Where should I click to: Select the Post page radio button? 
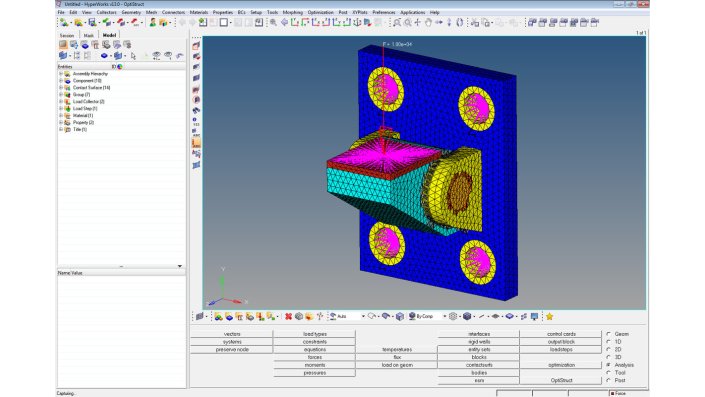(608, 380)
